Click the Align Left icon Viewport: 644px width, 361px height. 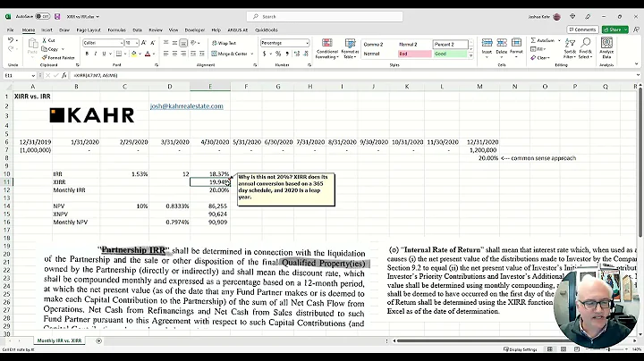[166, 54]
